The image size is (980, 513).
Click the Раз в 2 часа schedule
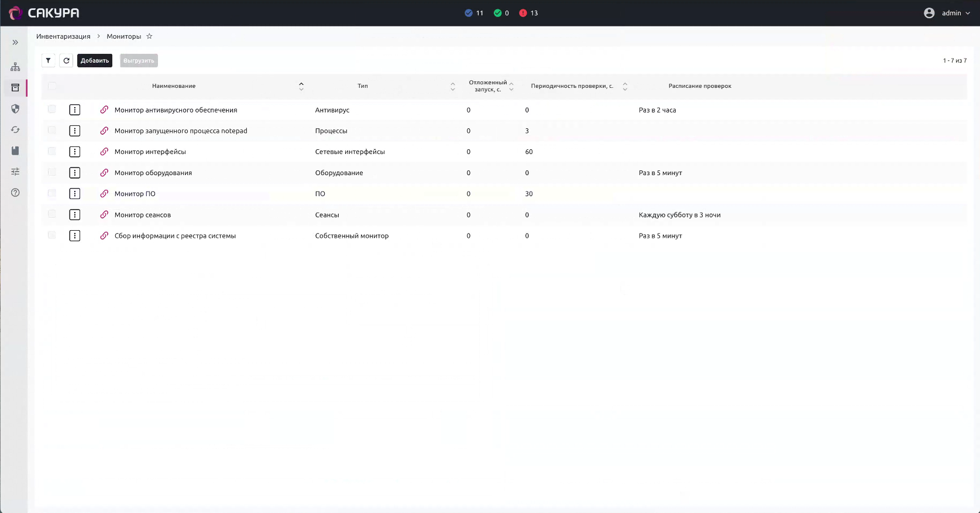(x=658, y=110)
